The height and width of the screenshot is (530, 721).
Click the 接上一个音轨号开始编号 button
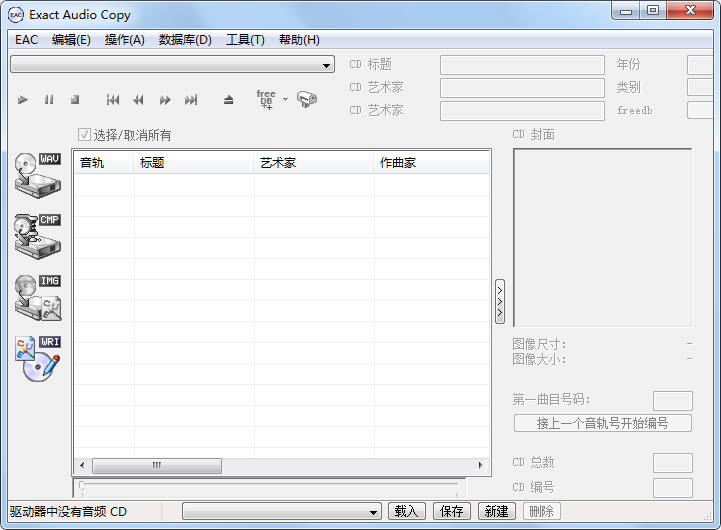click(602, 423)
